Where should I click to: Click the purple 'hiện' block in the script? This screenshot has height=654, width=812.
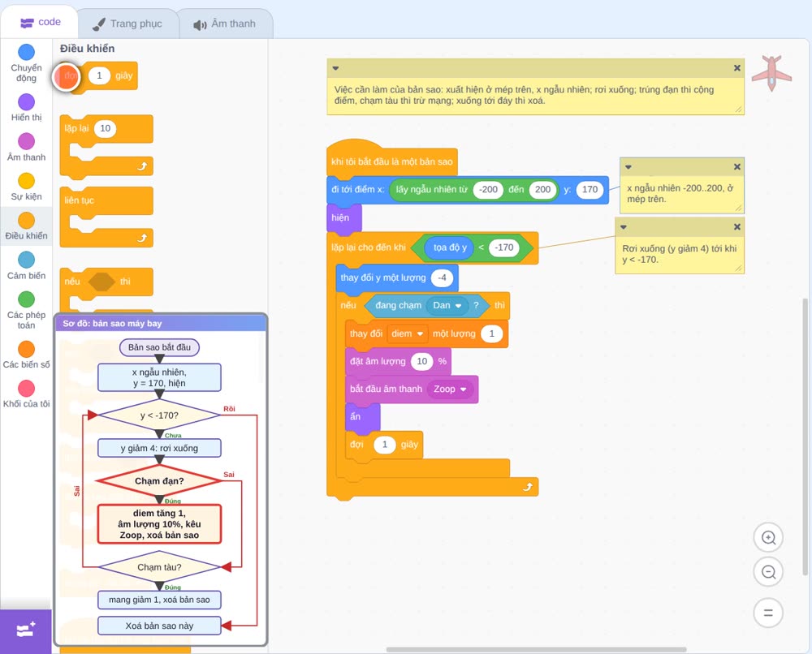[x=343, y=217]
